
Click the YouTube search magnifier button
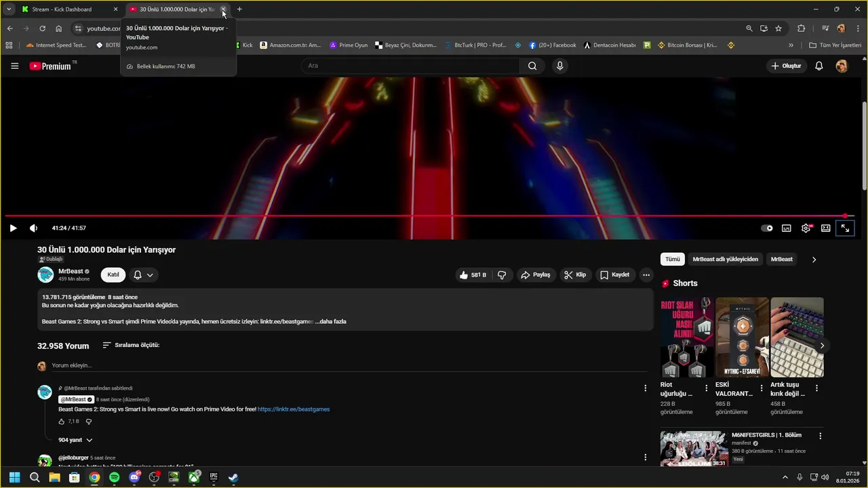point(532,66)
